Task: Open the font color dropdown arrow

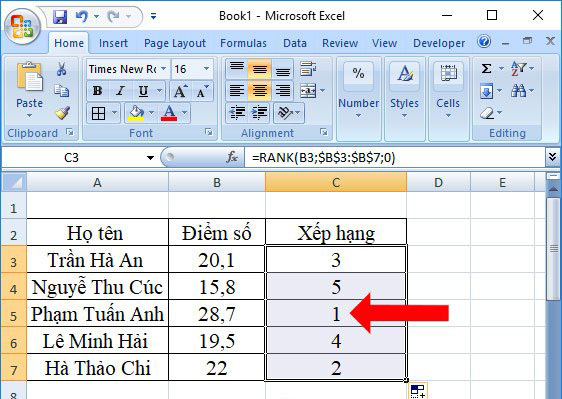Action: [184, 113]
